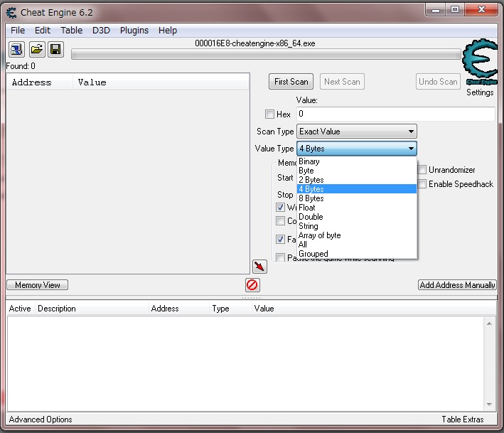This screenshot has width=504, height=433.
Task: Open the Plugins menu
Action: (134, 31)
